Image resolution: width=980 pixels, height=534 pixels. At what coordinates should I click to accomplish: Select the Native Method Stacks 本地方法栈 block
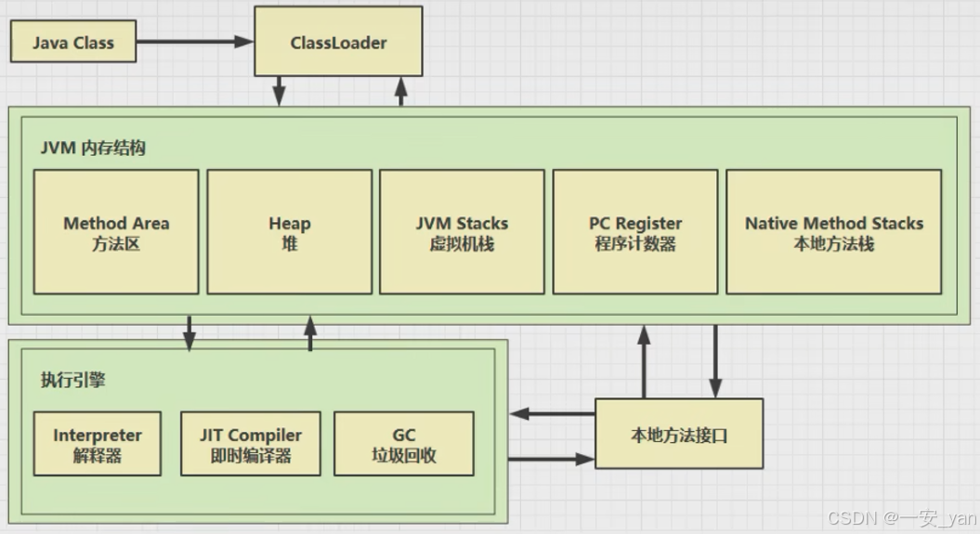(x=834, y=232)
